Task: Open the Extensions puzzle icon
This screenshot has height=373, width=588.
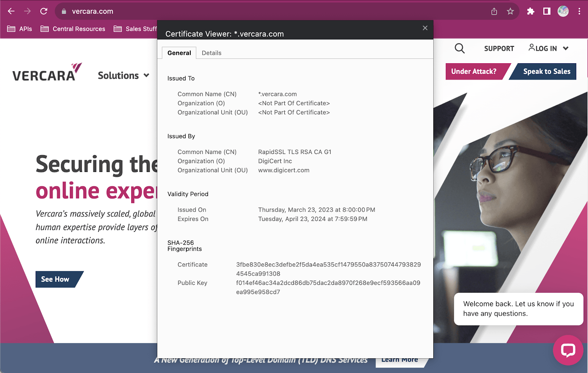Action: click(x=530, y=11)
